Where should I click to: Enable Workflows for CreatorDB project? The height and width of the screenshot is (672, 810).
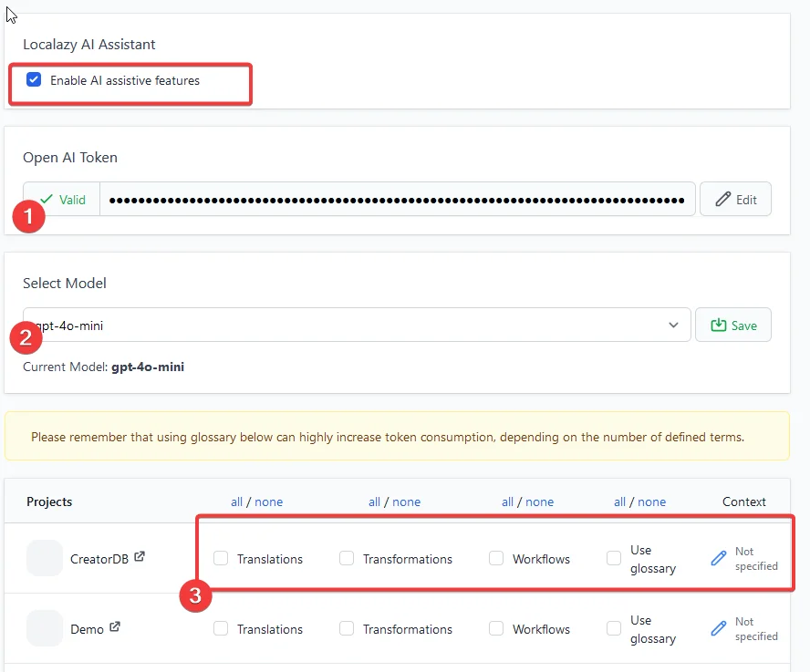tap(496, 558)
